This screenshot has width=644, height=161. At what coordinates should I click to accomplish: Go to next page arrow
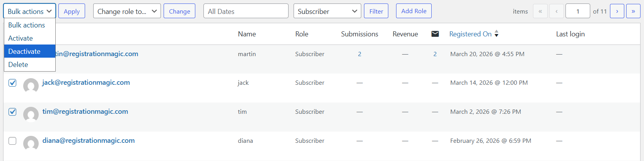[617, 11]
